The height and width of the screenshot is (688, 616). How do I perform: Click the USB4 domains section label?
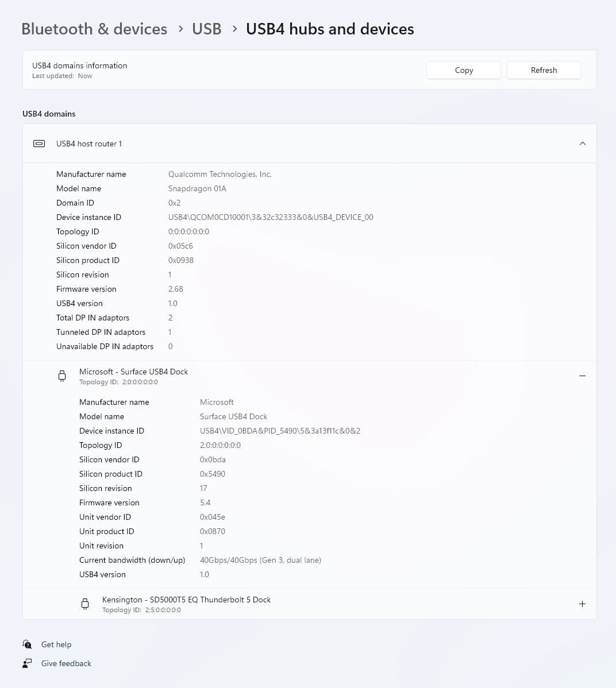[x=49, y=114]
